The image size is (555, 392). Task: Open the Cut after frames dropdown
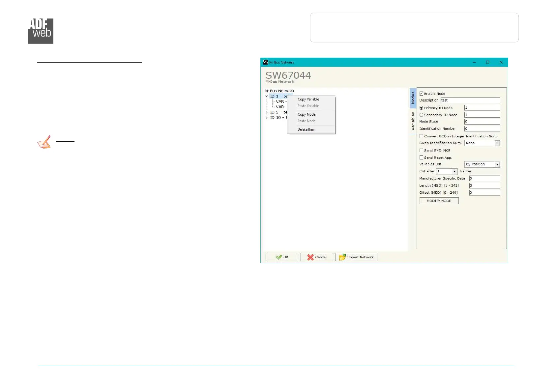coord(447,172)
